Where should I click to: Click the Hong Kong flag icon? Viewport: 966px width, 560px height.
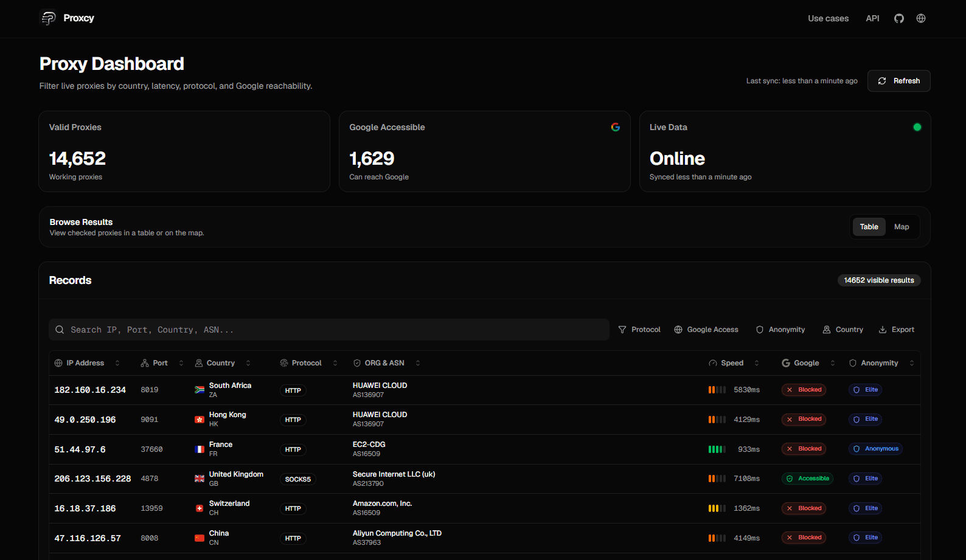click(200, 420)
